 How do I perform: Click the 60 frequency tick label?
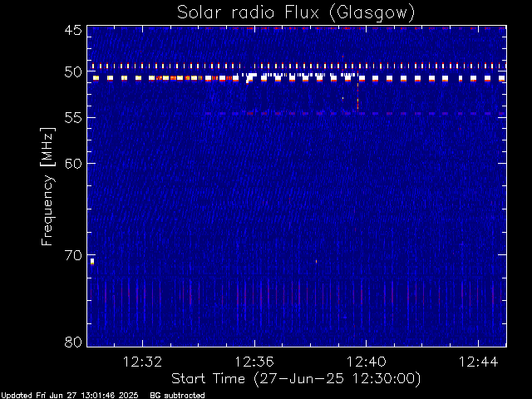[73, 164]
